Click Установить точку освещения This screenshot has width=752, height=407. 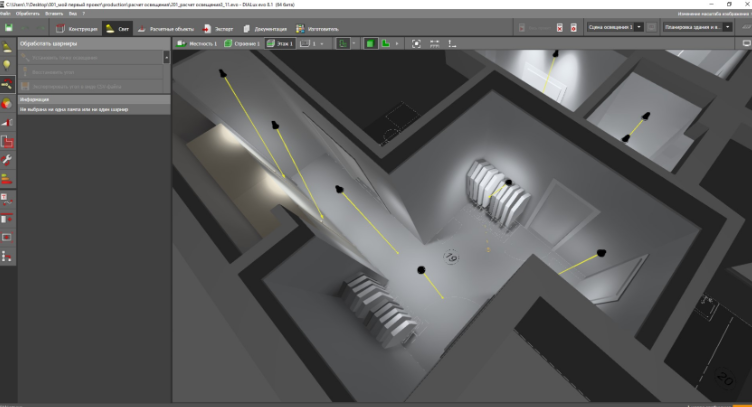click(x=91, y=58)
